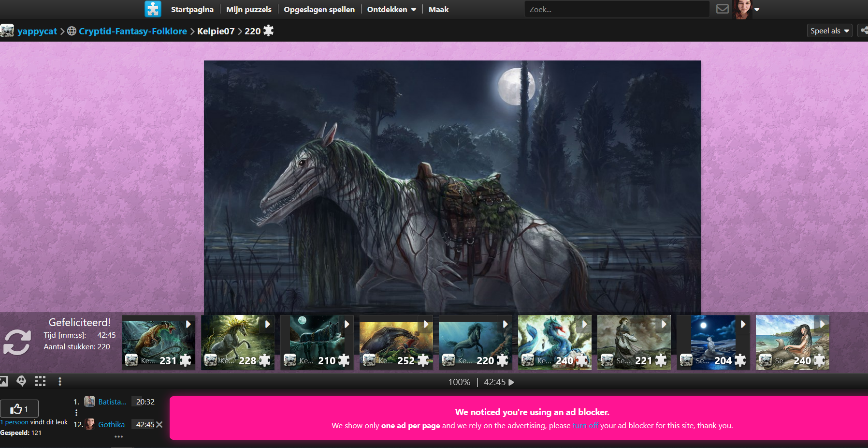Click the puzzle piece icon next to 231
Image resolution: width=868 pixels, height=448 pixels.
coord(185,360)
